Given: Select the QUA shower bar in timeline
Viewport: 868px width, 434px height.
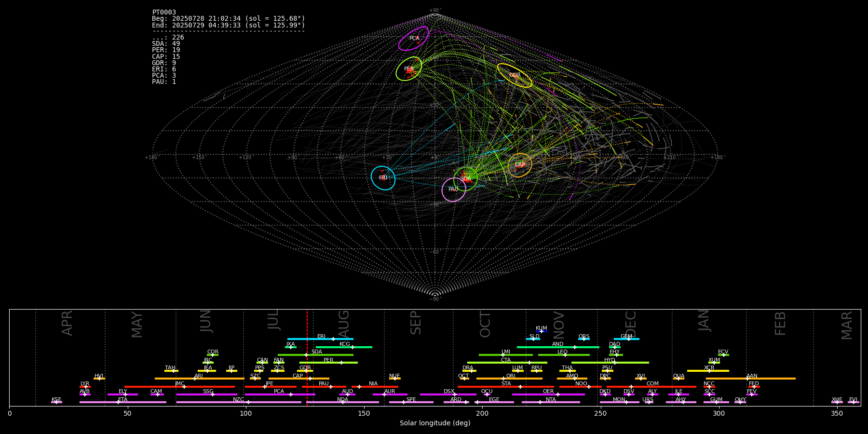Looking at the screenshot, I should (678, 379).
